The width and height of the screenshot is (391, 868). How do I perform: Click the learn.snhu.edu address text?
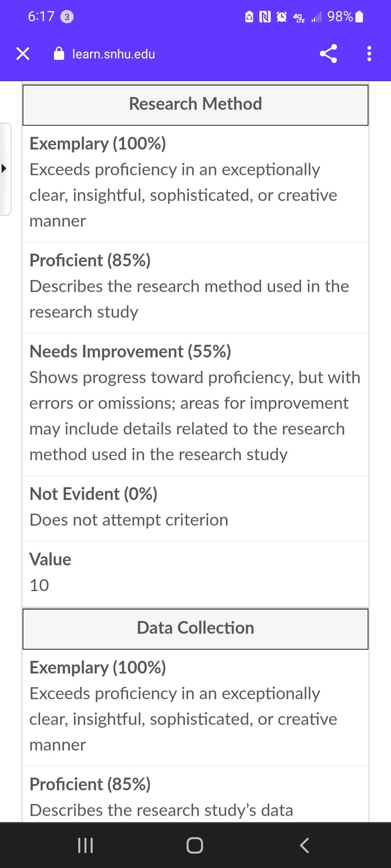[x=114, y=54]
